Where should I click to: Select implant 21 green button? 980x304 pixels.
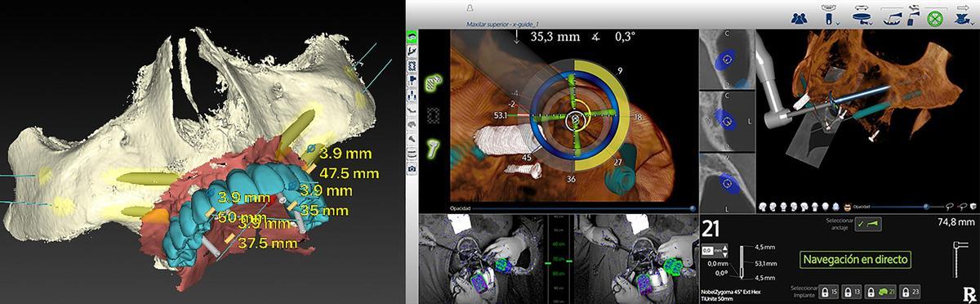coord(880,292)
